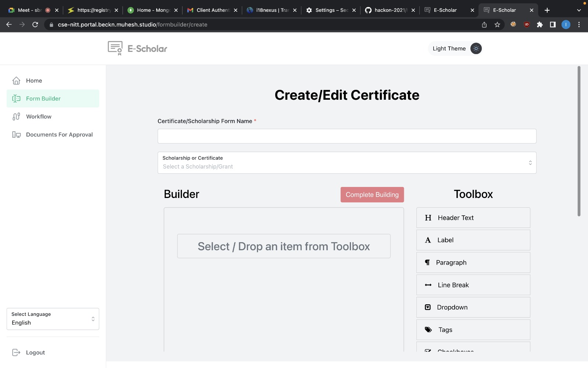Open Select Language dropdown
The image size is (588, 368).
tap(53, 319)
